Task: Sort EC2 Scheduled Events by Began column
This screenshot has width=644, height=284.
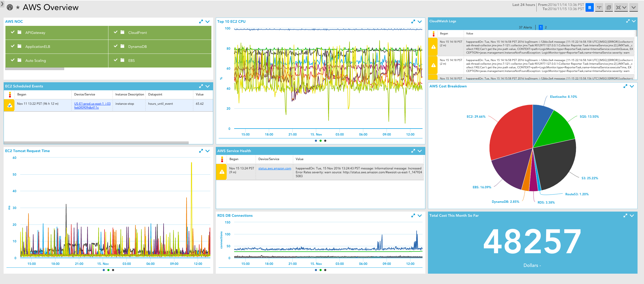Action: 22,94
